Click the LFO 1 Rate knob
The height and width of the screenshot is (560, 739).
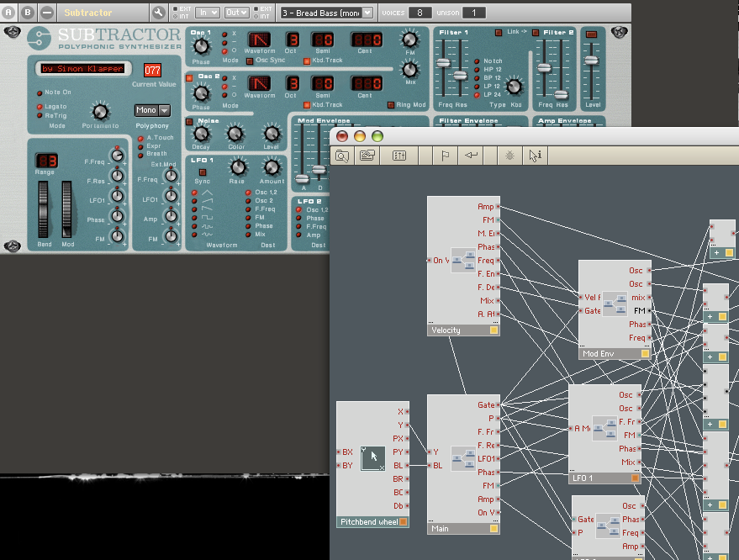[238, 166]
